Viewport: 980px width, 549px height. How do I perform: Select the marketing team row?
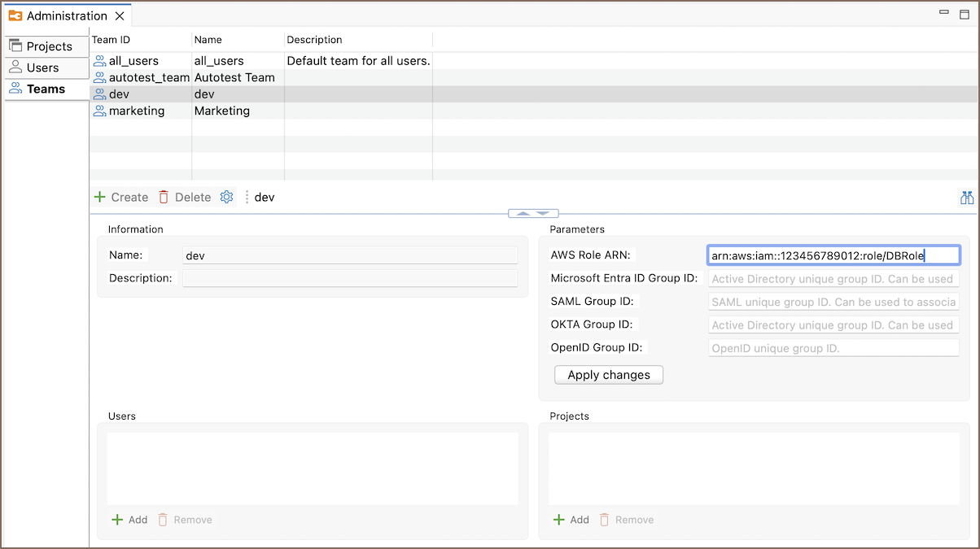[x=137, y=111]
